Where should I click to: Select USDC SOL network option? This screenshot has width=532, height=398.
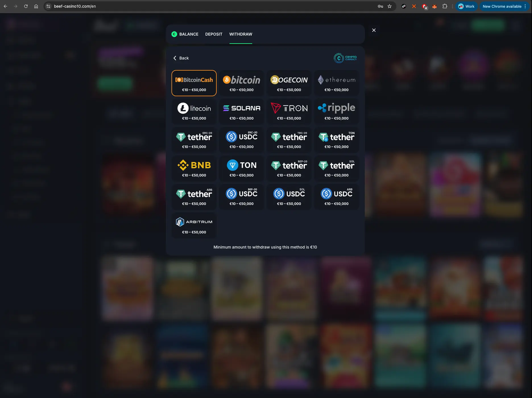pos(289,197)
